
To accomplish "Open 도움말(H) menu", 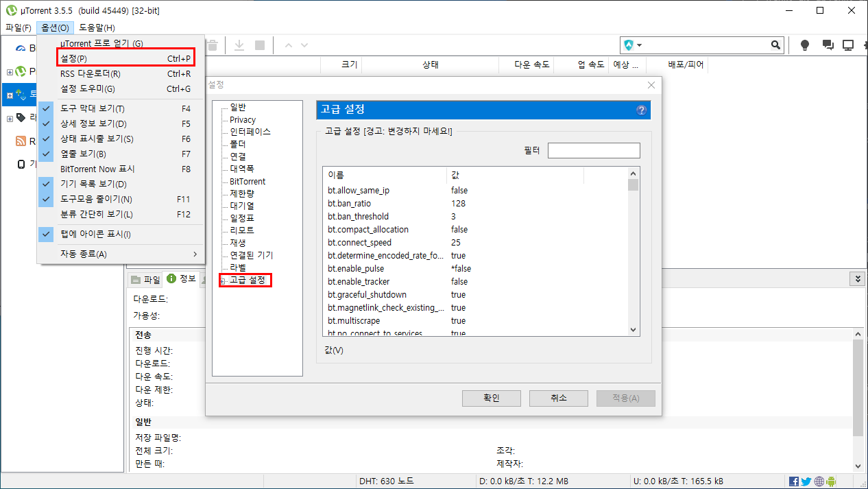I will tap(97, 27).
